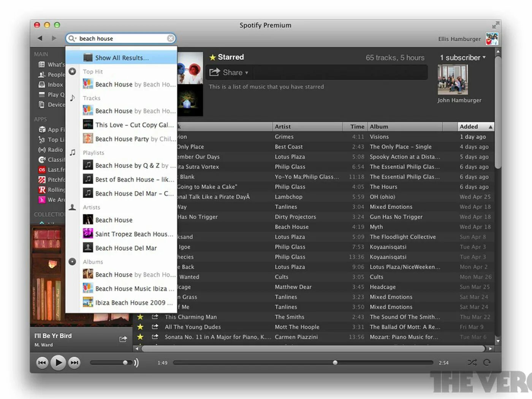Share the now playing track I'll Be Yr Bird
Image resolution: width=532 pixels, height=399 pixels.
[123, 339]
